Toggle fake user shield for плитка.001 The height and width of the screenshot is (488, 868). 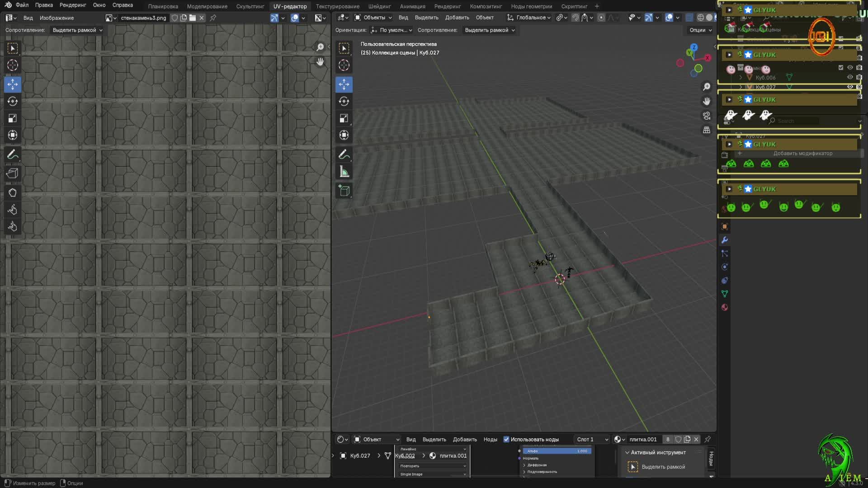pos(678,439)
